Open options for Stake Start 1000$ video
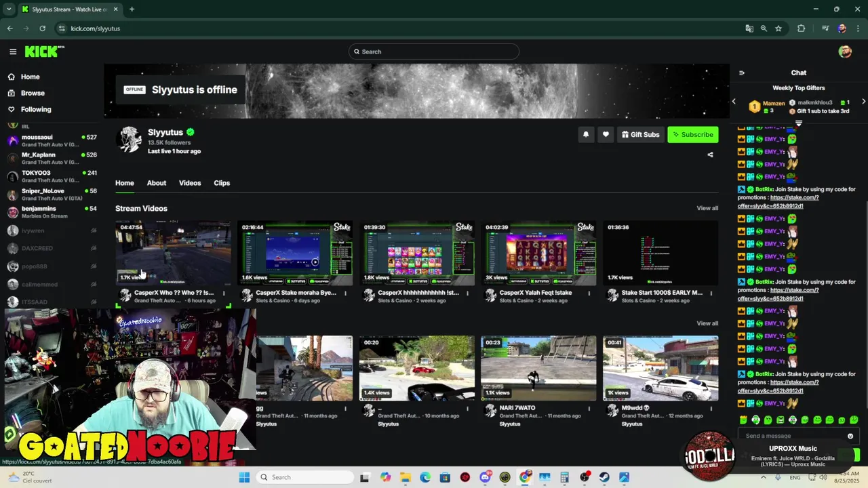This screenshot has height=488, width=868. [x=711, y=293]
